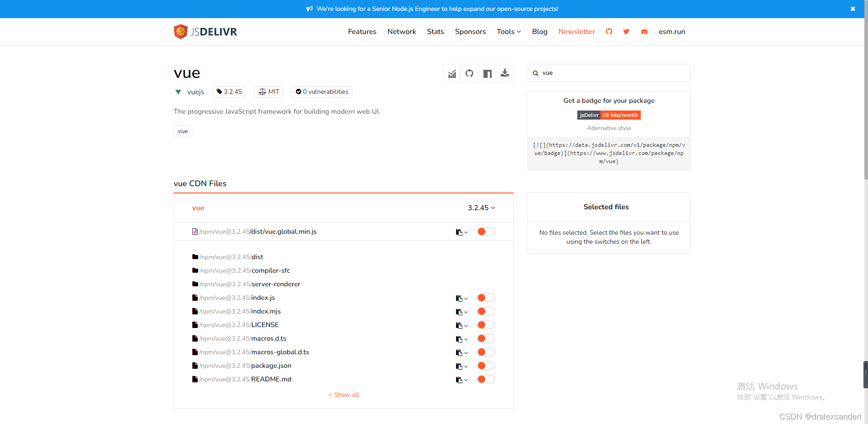Go to Blog page

(x=540, y=32)
